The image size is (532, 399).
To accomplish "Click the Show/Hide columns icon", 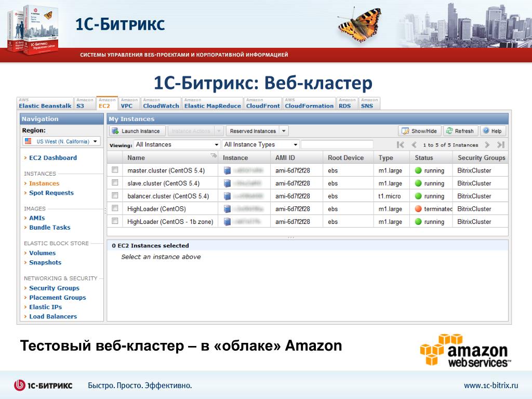I will (x=405, y=131).
